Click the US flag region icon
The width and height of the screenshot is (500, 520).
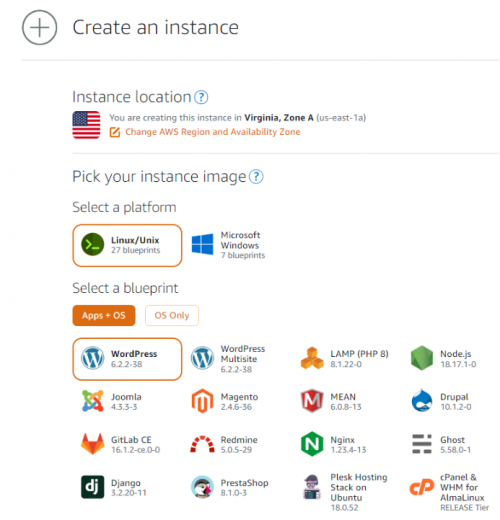tap(86, 125)
